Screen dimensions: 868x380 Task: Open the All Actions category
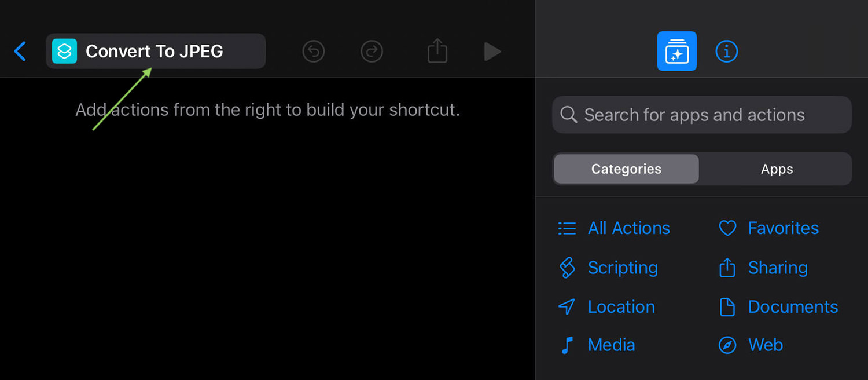(613, 228)
